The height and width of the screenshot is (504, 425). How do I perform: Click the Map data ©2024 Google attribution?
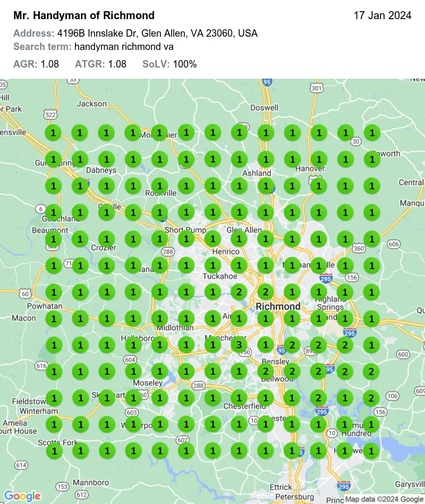[x=384, y=499]
